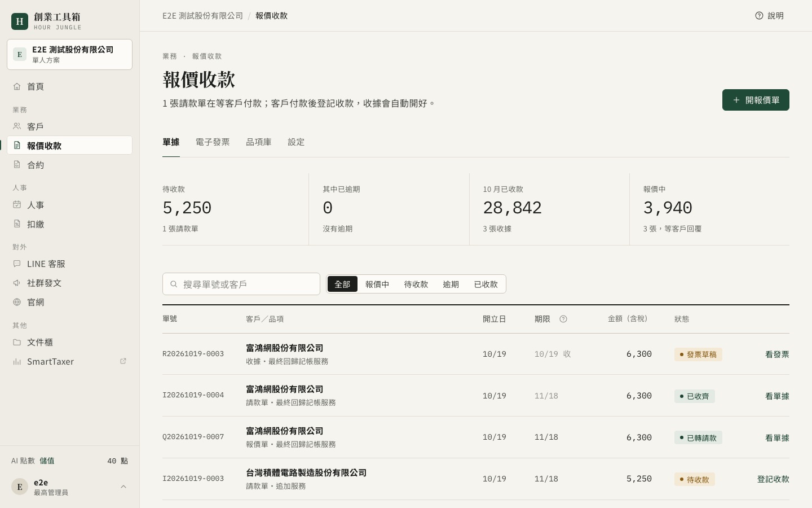Expand the e2e user menu chevron
Screen dimensions: 812x508
123,487
